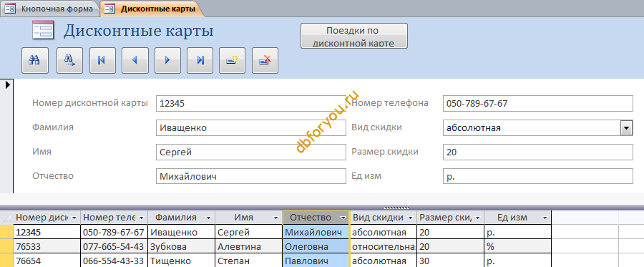This screenshot has height=267, width=644.
Task: Select the row selector for card 76533
Action: pos(6,246)
